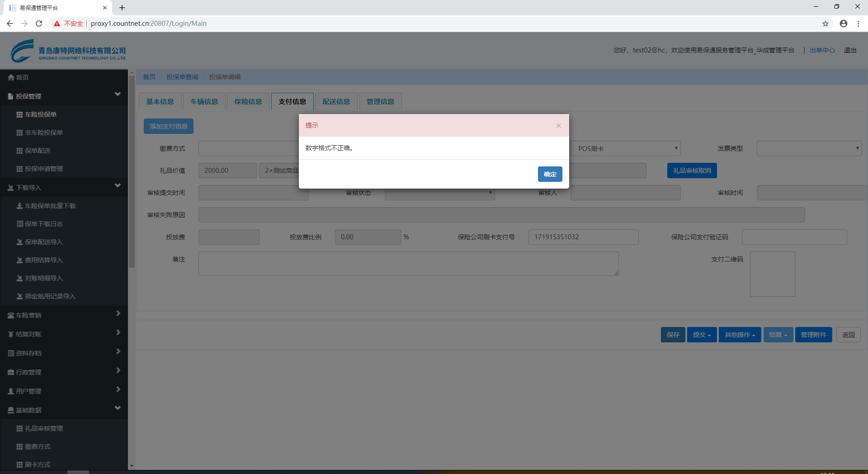
Task: Click the 对账明细导入 import icon
Action: pos(19,278)
